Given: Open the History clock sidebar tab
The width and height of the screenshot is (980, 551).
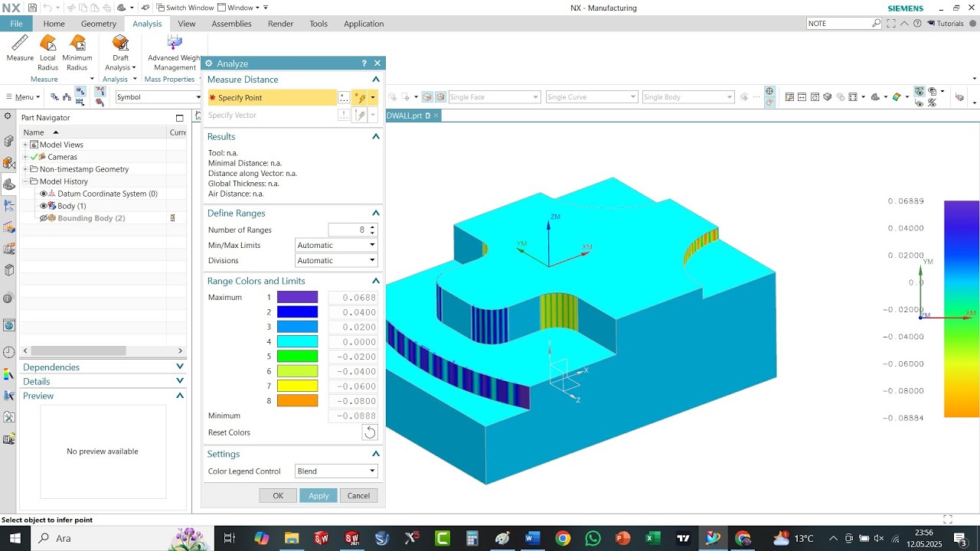Looking at the screenshot, I should click(8, 352).
